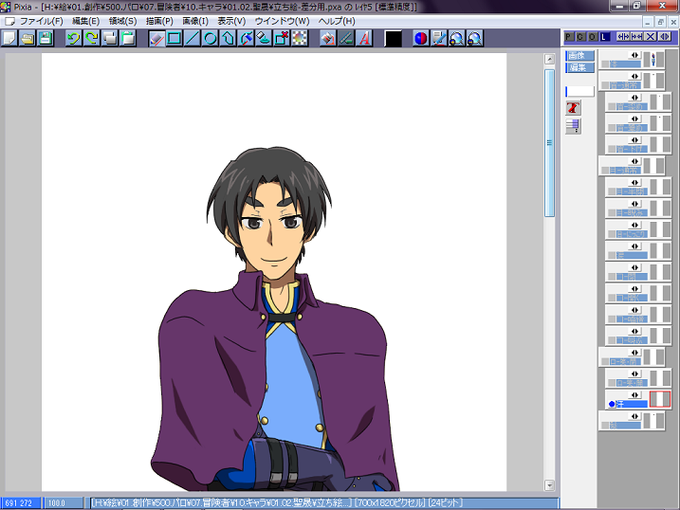Open the ファイル(F) menu

pyautogui.click(x=41, y=21)
